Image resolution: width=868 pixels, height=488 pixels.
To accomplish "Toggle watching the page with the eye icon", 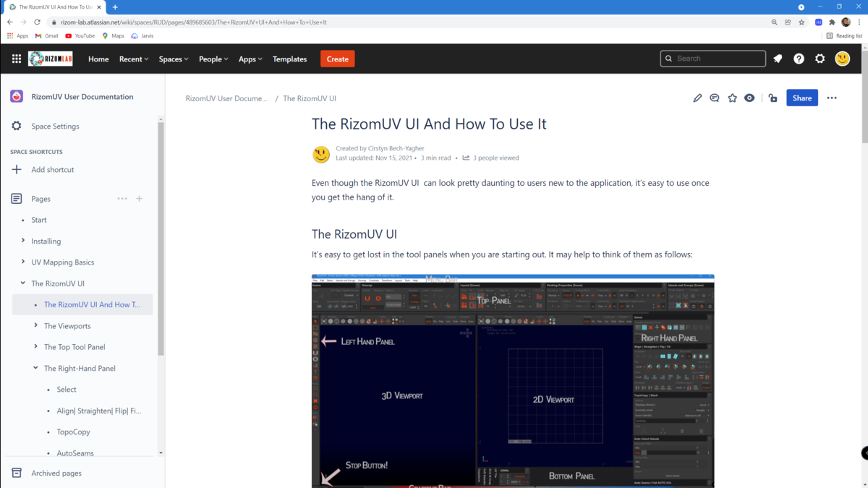I will tap(749, 98).
